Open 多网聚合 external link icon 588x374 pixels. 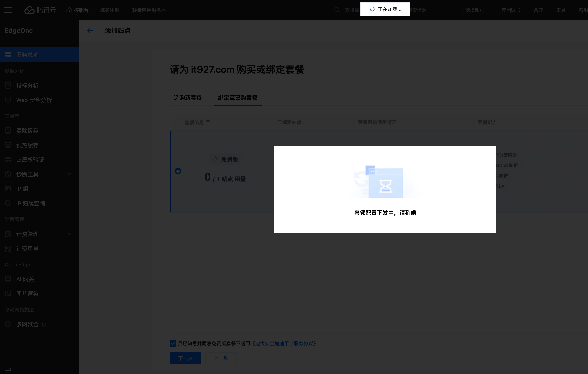pos(44,324)
